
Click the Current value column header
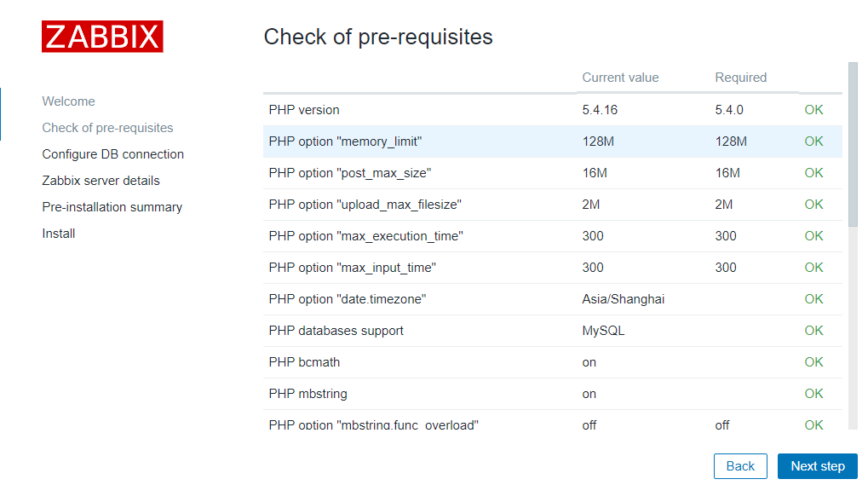[620, 78]
